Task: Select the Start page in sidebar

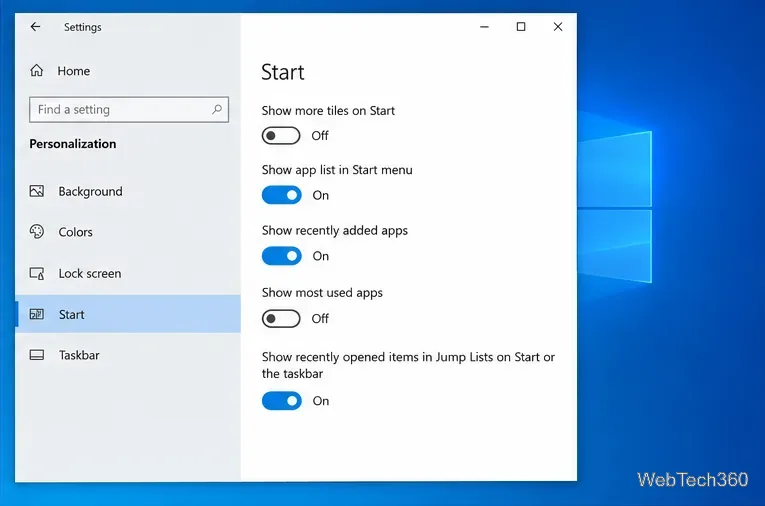Action: (x=128, y=314)
